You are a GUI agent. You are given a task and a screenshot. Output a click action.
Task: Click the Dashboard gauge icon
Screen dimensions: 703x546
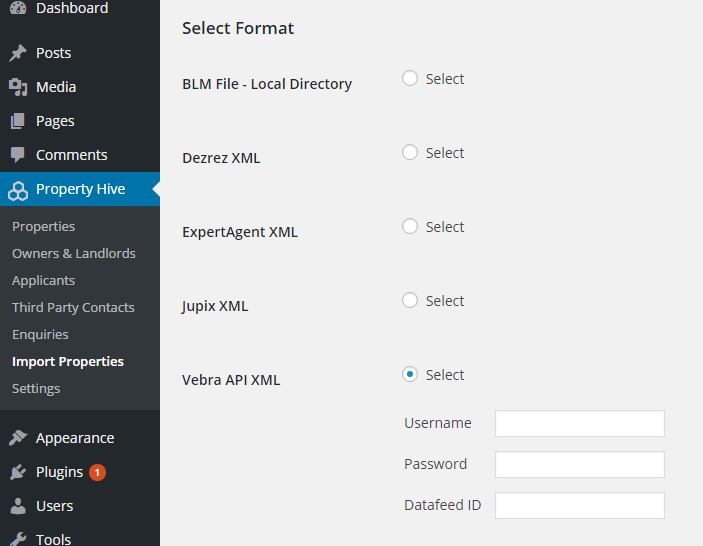point(18,8)
